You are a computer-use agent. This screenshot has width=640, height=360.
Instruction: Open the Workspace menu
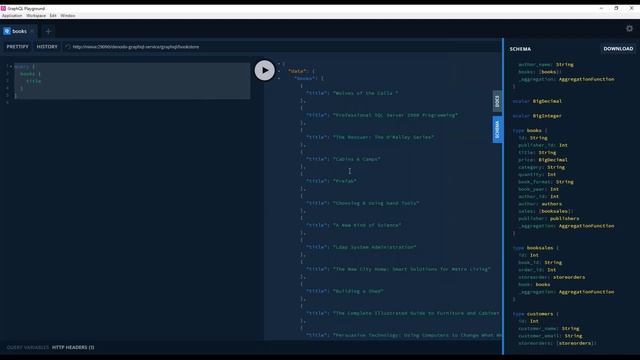pos(36,16)
